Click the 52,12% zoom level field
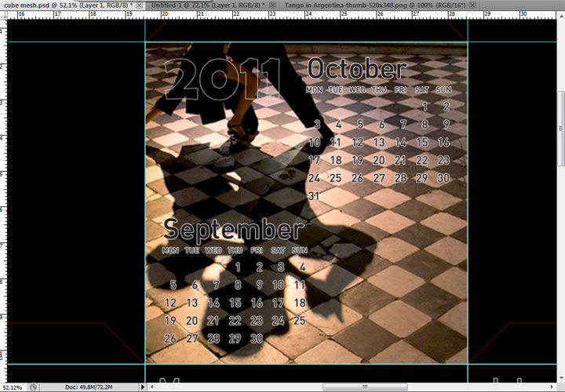This screenshot has height=392, width=565. 12,387
